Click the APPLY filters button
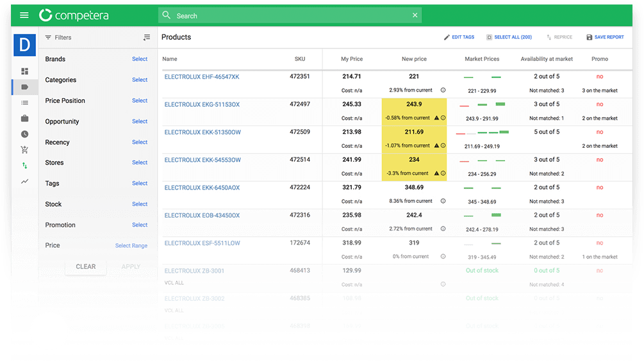Viewport: 644px width, 361px height. point(131,267)
